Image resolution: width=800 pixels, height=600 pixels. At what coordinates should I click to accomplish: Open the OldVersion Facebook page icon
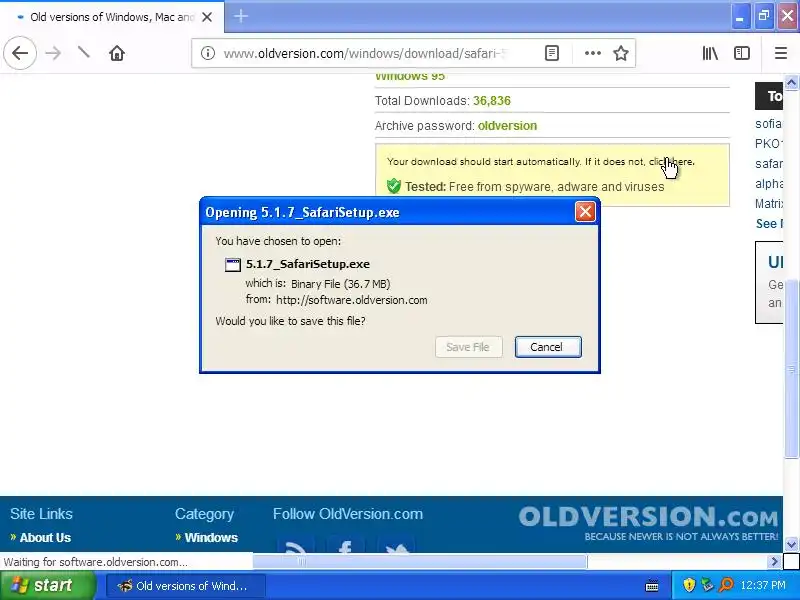(345, 546)
